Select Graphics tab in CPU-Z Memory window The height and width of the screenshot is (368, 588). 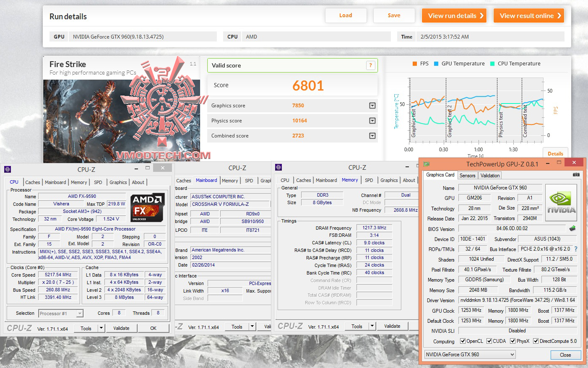click(x=389, y=180)
